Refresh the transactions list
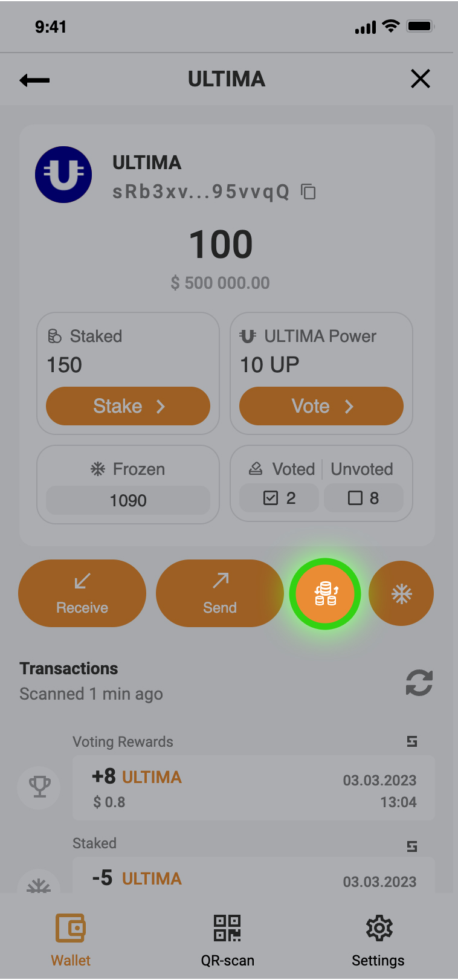Viewport: 458px width, 980px height. point(419,683)
